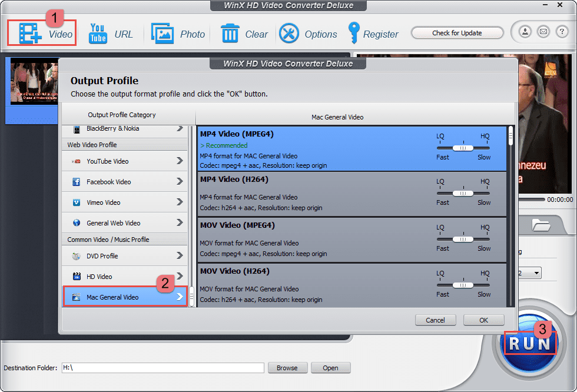577x392 pixels.
Task: Click the Photo slideshow icon
Action: tap(163, 34)
